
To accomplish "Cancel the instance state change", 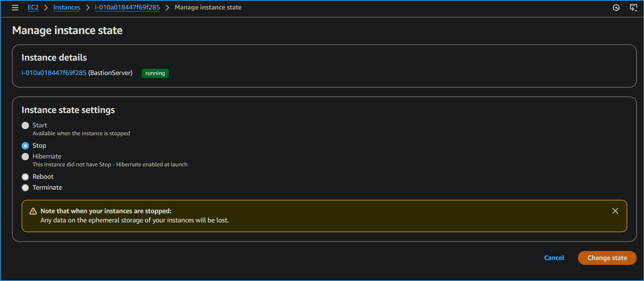I will [554, 258].
